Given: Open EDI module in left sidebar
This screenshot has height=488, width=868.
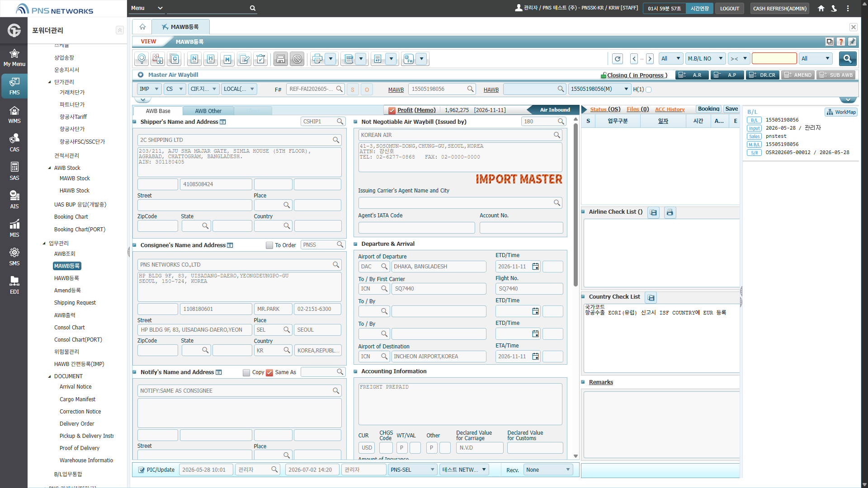Looking at the screenshot, I should 14,286.
